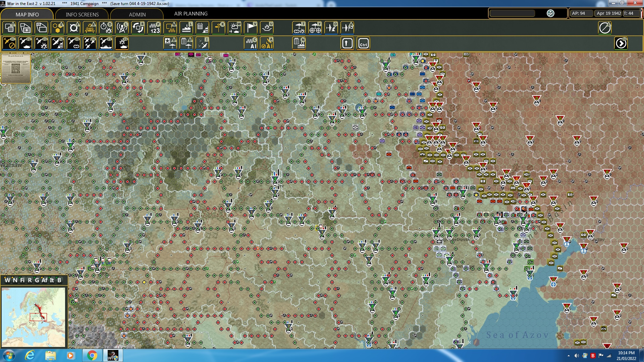Click the unit link icon with N hotkey
The image size is (644, 362).
coord(170,28)
